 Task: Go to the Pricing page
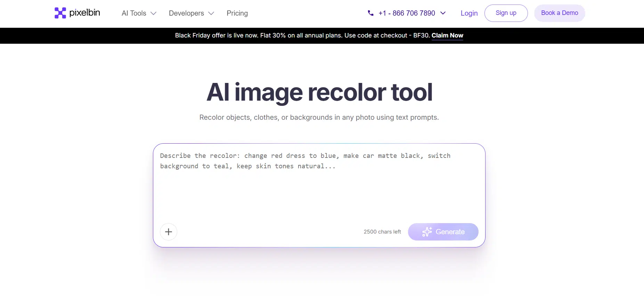tap(237, 13)
